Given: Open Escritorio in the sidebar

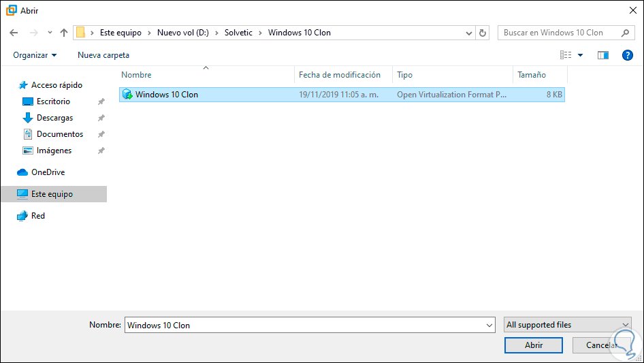Looking at the screenshot, I should 53,101.
